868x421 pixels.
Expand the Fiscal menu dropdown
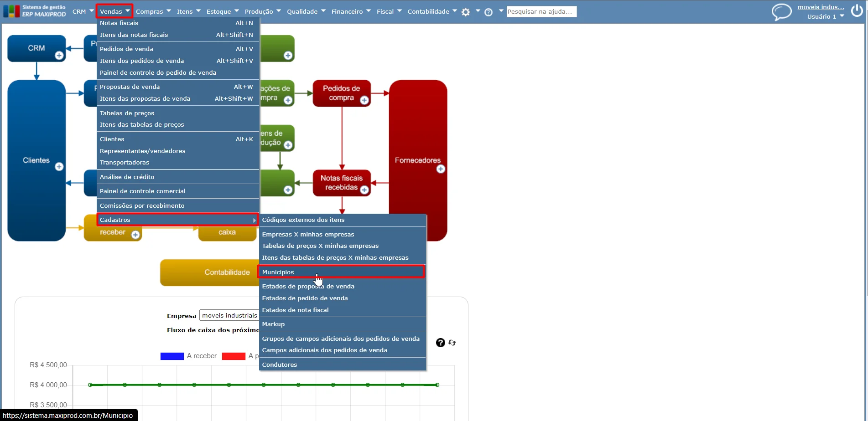tap(389, 11)
